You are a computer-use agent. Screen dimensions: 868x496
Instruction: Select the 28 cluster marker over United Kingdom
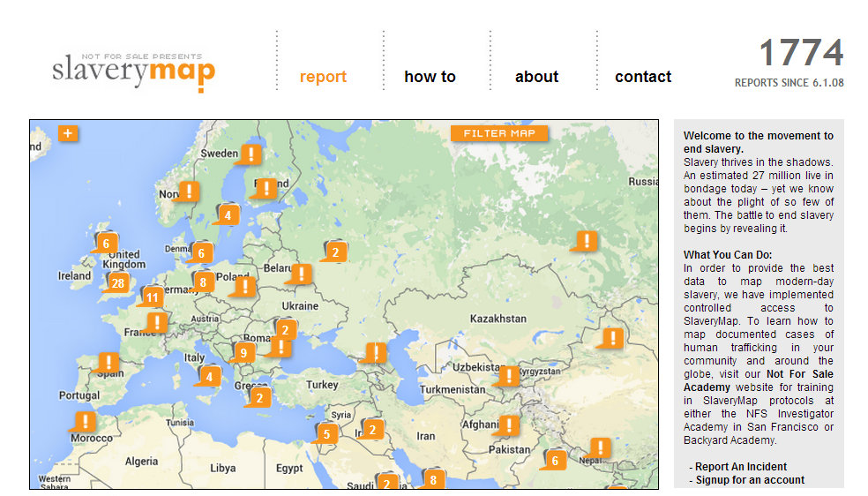tap(116, 283)
